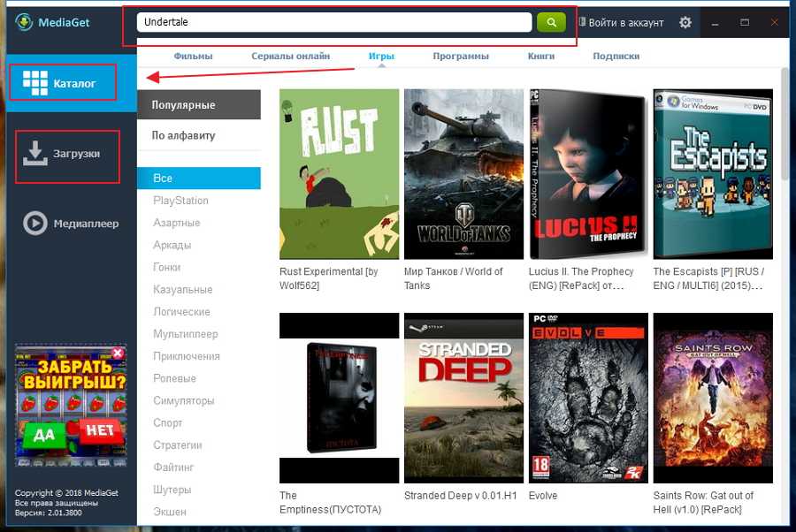796x532 pixels.
Task: Filter games by Азартные
Action: (177, 223)
